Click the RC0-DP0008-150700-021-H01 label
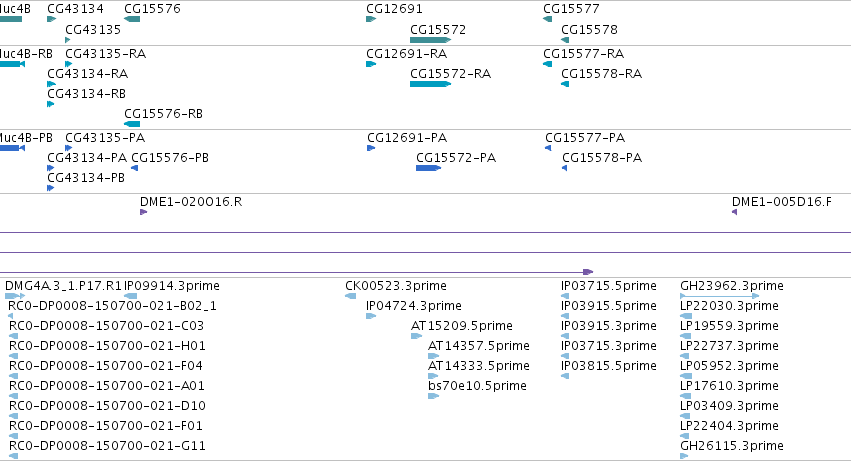The image size is (851, 461). (x=107, y=346)
